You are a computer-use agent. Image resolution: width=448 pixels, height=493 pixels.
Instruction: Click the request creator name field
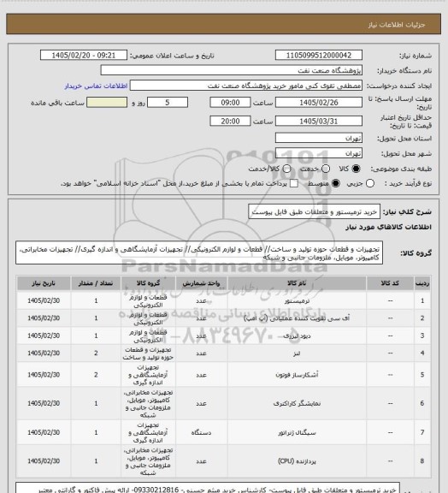246,86
